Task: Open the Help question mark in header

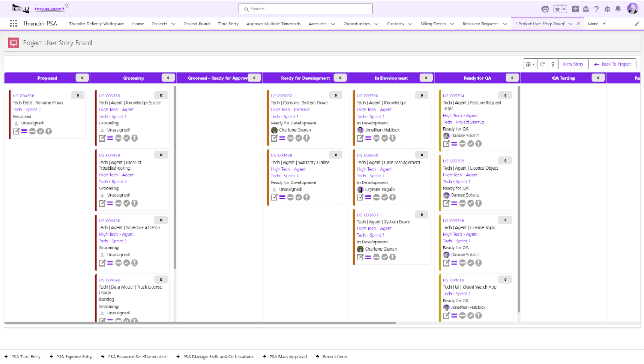Action: tap(597, 9)
